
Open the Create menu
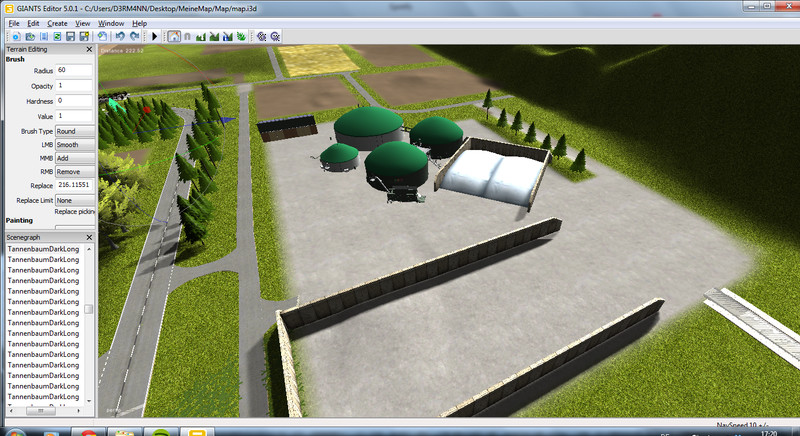57,23
